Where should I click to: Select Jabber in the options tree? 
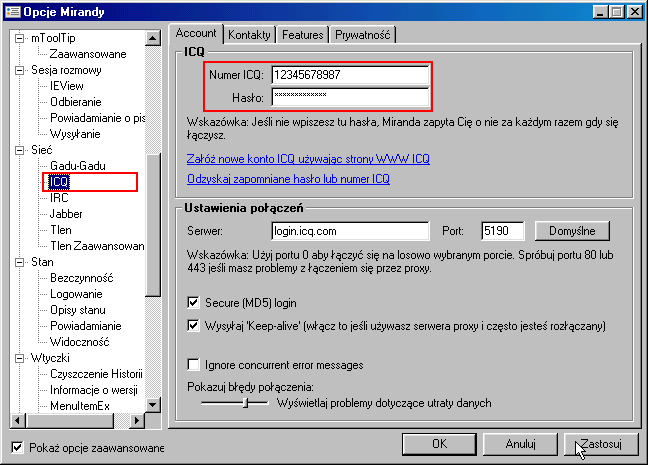click(66, 214)
